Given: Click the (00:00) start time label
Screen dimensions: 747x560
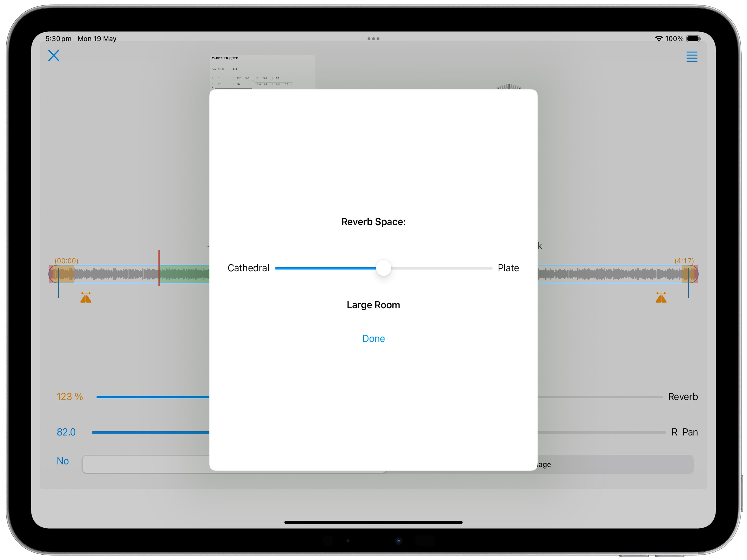Looking at the screenshot, I should point(67,260).
